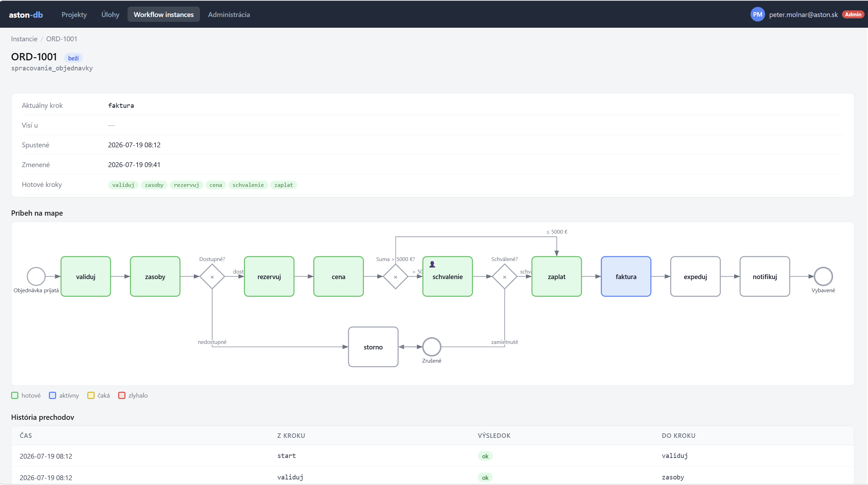Navigate to Instancie breadcrumb

[24, 39]
